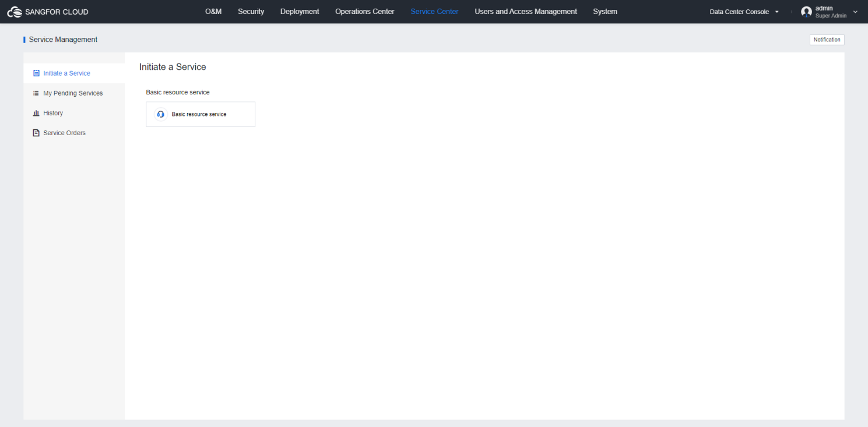Click the Service Orders document icon
868x427 pixels.
point(36,133)
